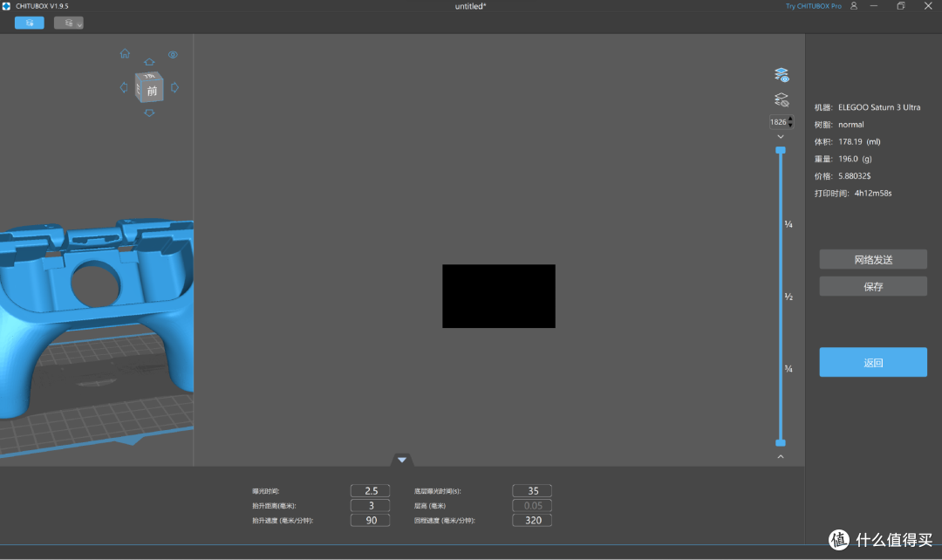Click CHITUBOX logo in title bar
This screenshot has height=560, width=942.
7,6
